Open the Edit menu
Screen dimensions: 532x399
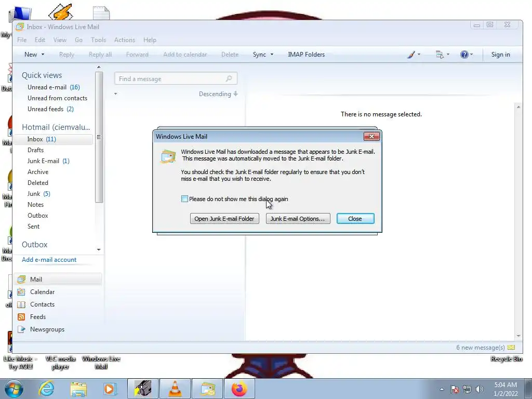pos(39,39)
